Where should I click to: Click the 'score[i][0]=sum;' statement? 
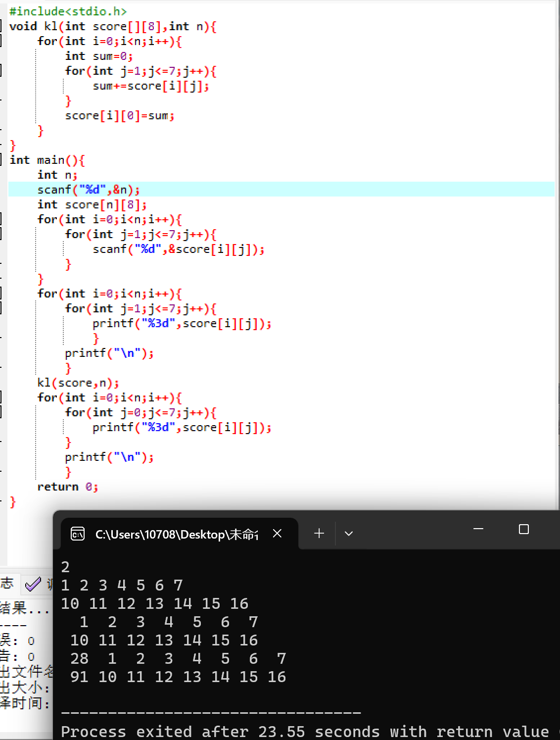click(x=120, y=115)
